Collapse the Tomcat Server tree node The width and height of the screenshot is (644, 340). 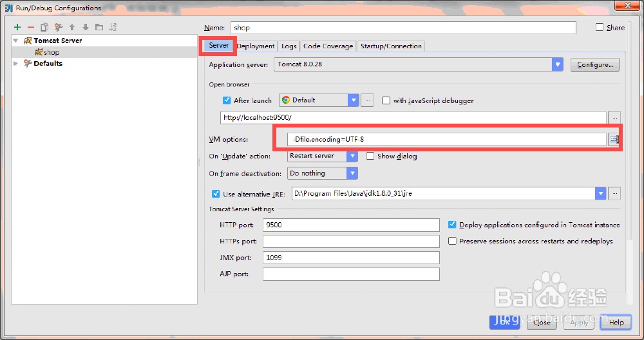(15, 41)
